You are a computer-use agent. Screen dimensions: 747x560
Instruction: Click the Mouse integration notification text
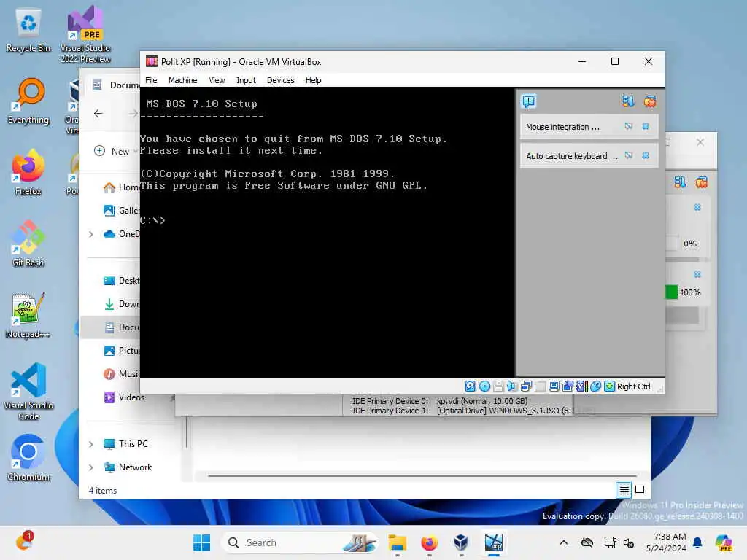[x=562, y=127]
